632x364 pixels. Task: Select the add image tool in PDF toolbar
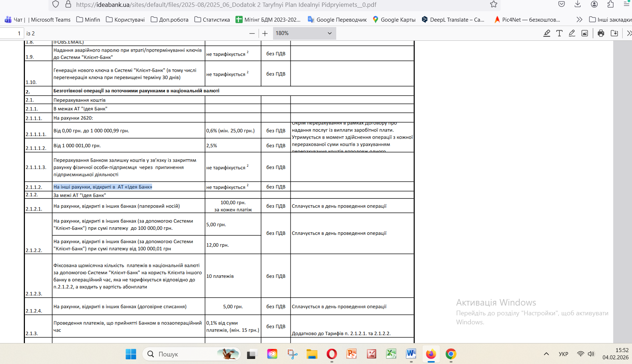585,34
